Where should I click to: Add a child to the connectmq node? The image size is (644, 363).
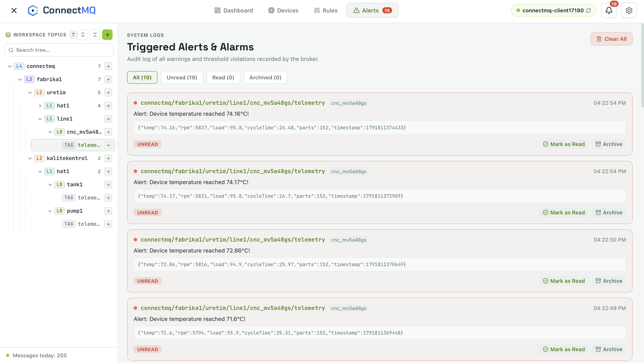click(x=108, y=66)
